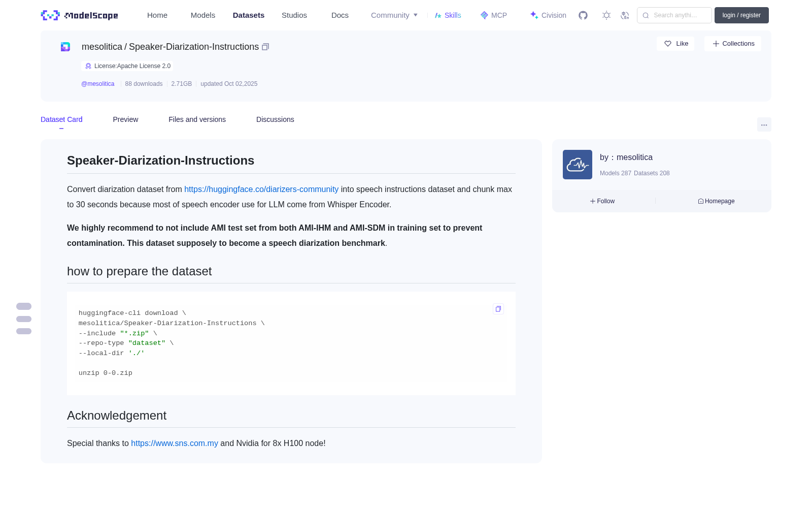Add the dataset to Collections
Image resolution: width=812 pixels, height=508 pixels.
click(x=733, y=44)
